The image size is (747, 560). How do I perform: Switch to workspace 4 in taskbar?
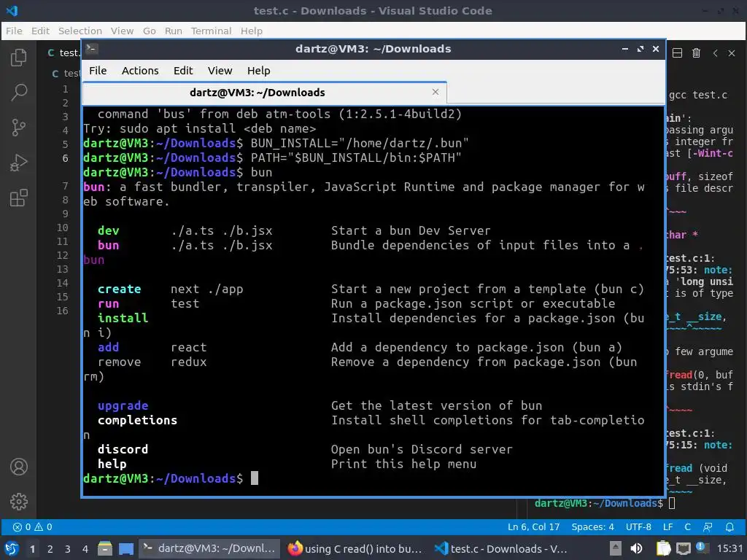point(85,549)
